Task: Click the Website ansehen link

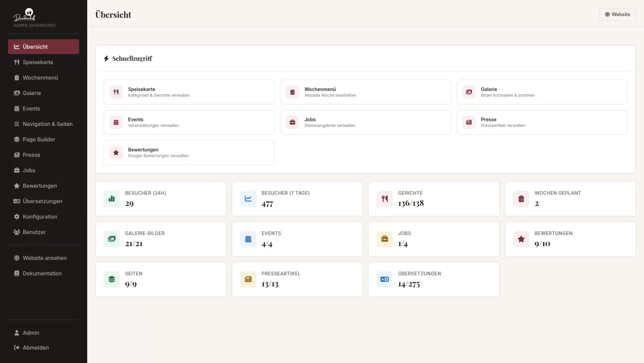Action: click(43, 258)
